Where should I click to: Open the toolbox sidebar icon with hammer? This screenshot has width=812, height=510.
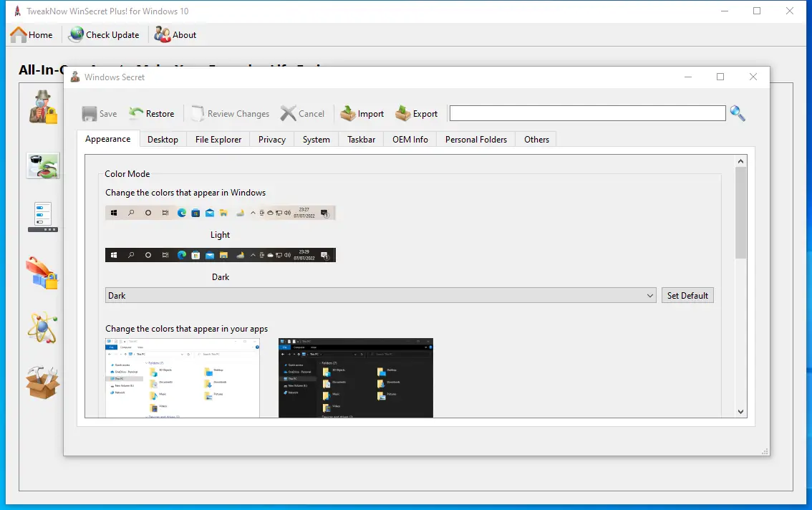(x=42, y=382)
